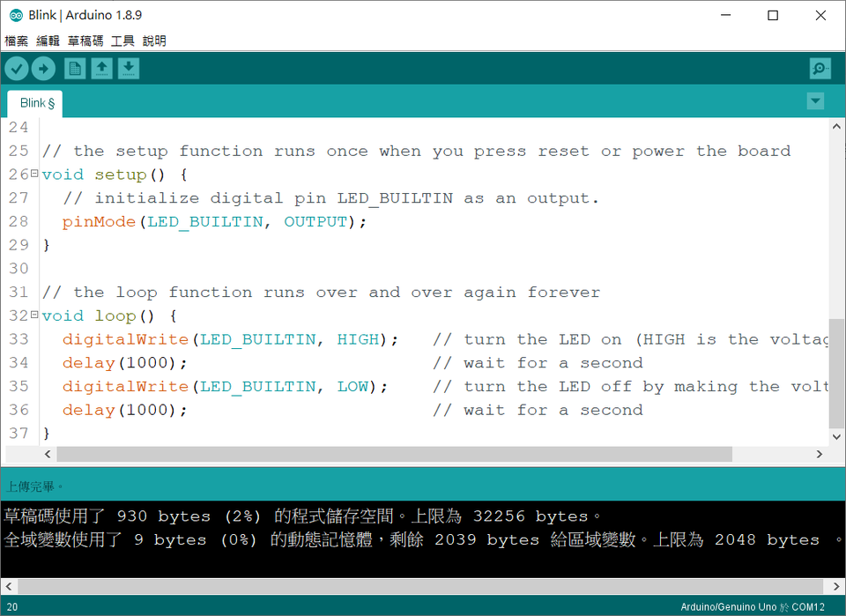The width and height of the screenshot is (846, 616).
Task: Open the 編輯 menu
Action: tap(48, 41)
